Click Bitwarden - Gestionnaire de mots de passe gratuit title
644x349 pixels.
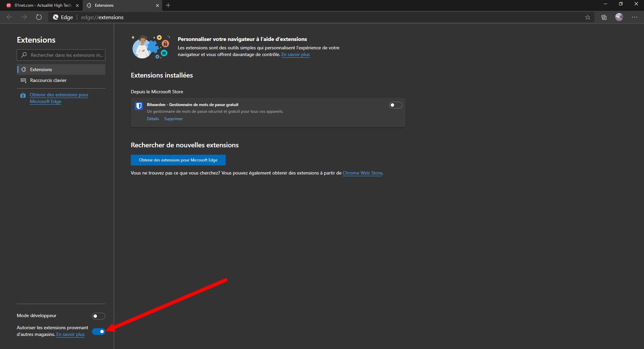point(193,105)
